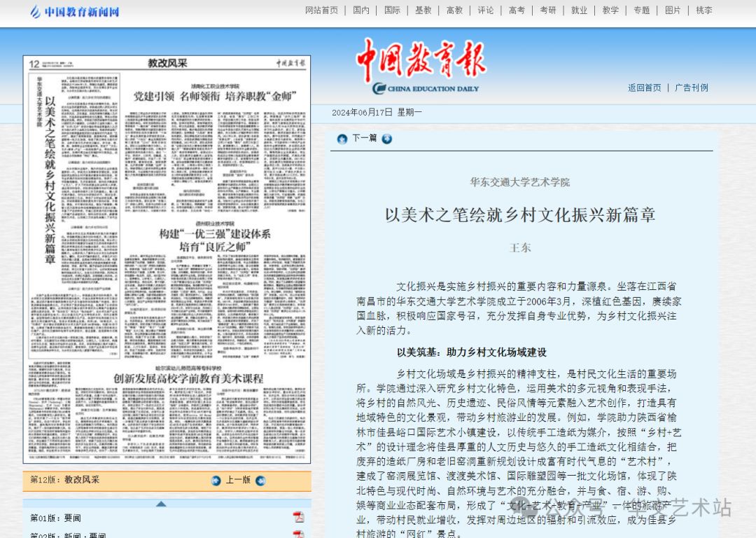Go to the 高教 section

[x=454, y=10]
